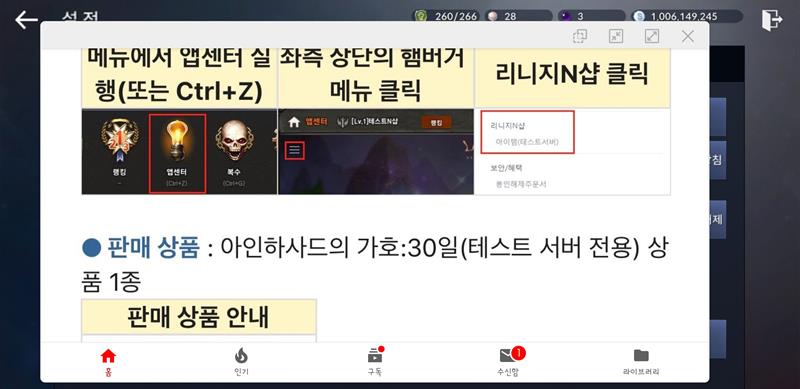Tap the green shield 260/266 status indicator
This screenshot has height=389, width=800.
[446, 16]
